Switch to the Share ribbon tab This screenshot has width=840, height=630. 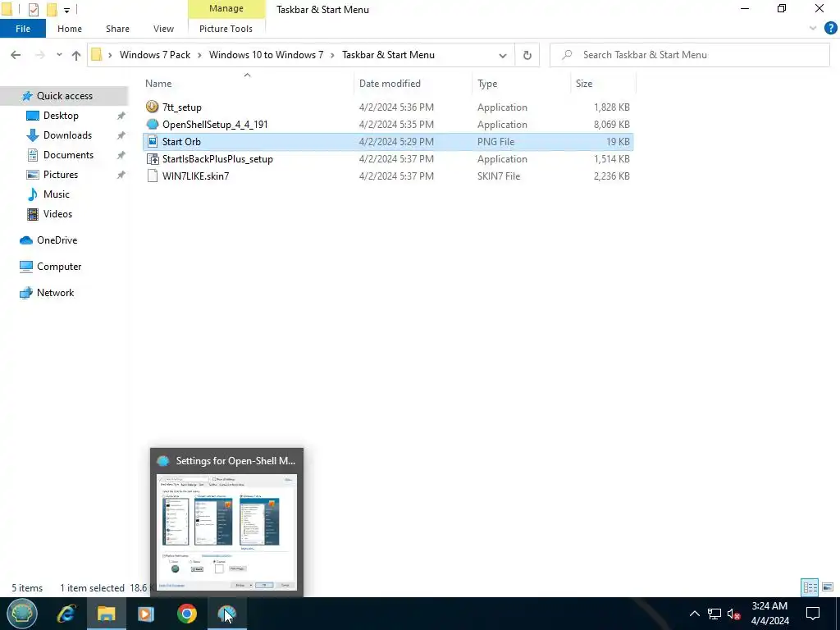point(117,29)
